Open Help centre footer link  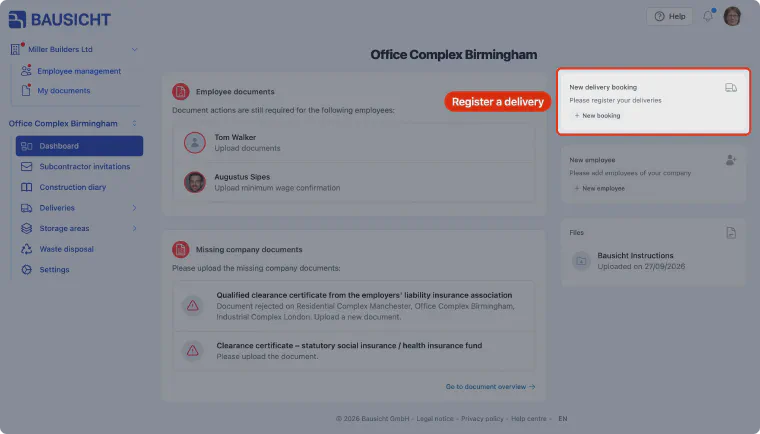coord(528,418)
